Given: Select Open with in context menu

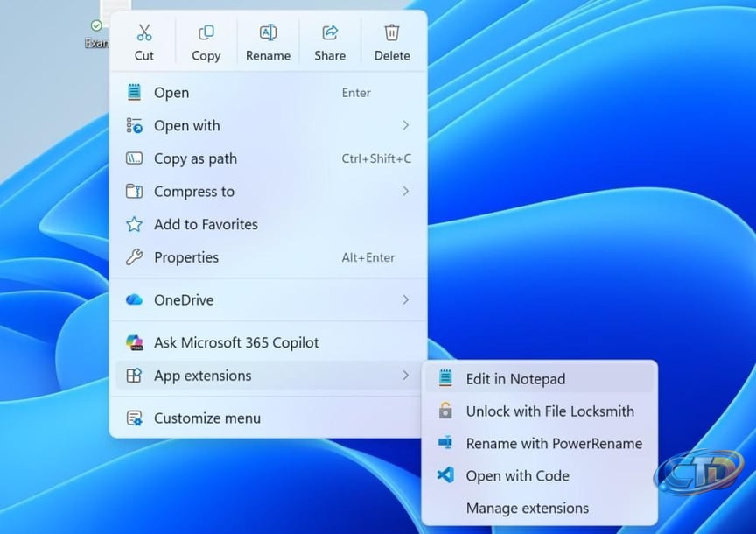Looking at the screenshot, I should [268, 125].
